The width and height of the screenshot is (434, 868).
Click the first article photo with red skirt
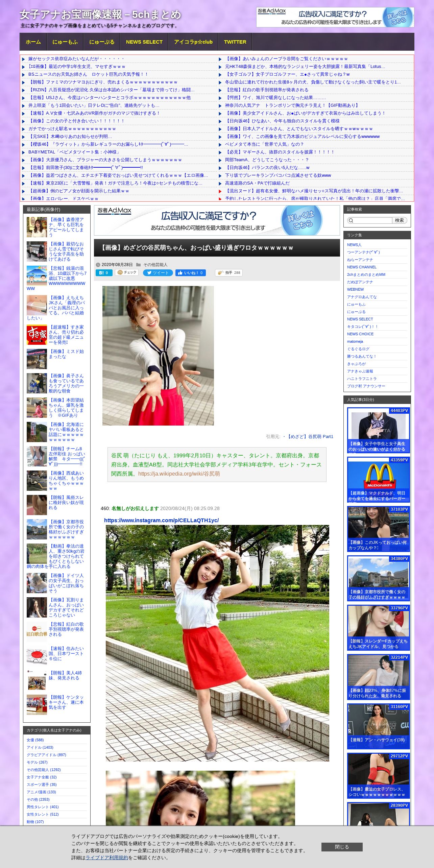158,356
